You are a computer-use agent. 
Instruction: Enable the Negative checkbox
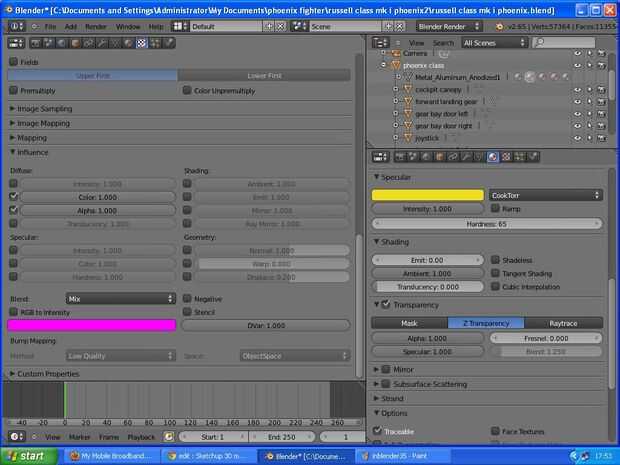[187, 299]
